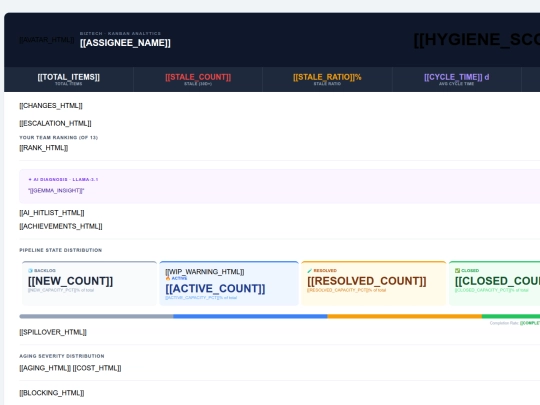
Task: Click the [[HYGIENE_SCO... header text
Action: coord(477,40)
